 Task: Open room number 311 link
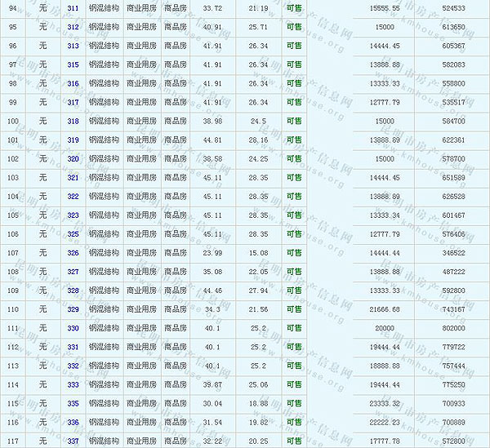click(73, 8)
